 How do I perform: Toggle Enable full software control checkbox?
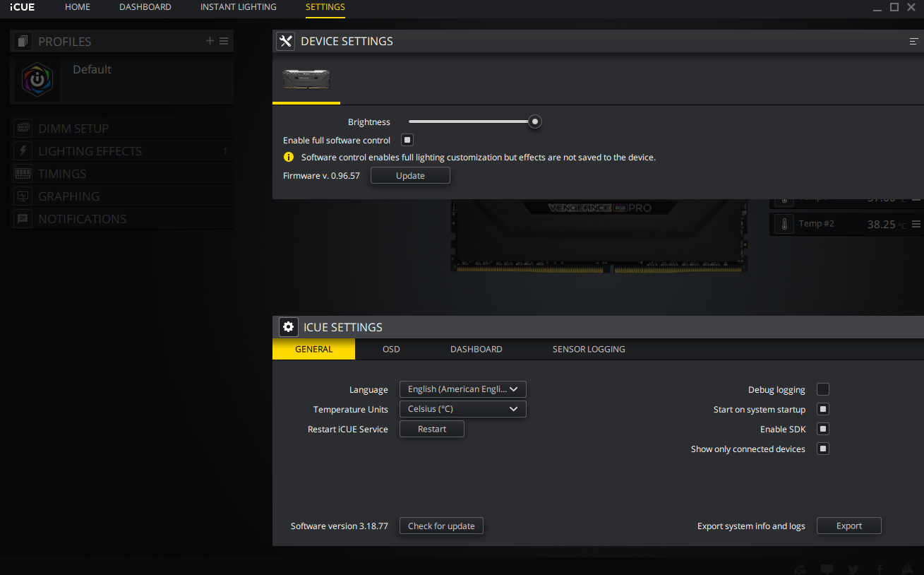pos(407,140)
